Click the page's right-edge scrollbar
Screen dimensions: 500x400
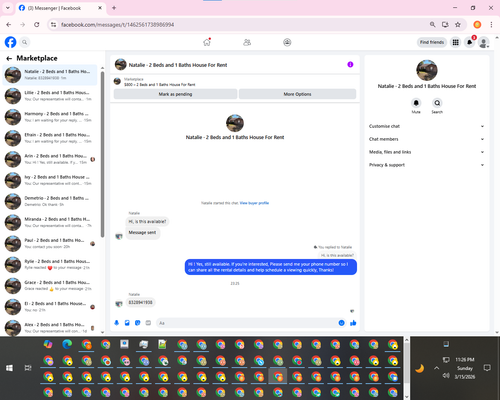coord(497,184)
